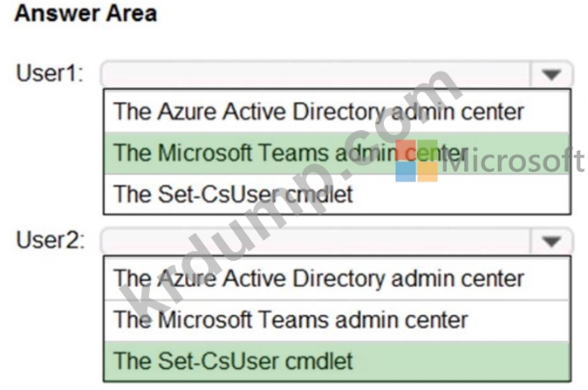Select Azure Active Directory admin center for User1
This screenshot has width=588, height=390.
318,111
